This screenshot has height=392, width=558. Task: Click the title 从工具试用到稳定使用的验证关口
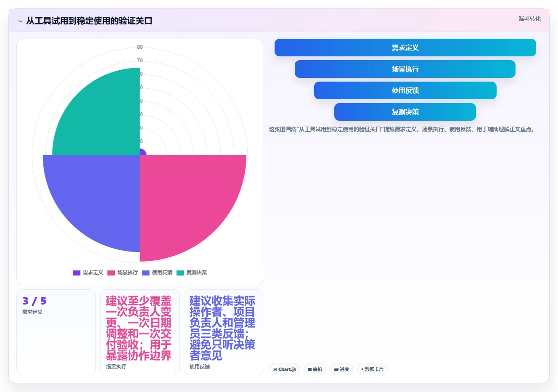[x=89, y=21]
